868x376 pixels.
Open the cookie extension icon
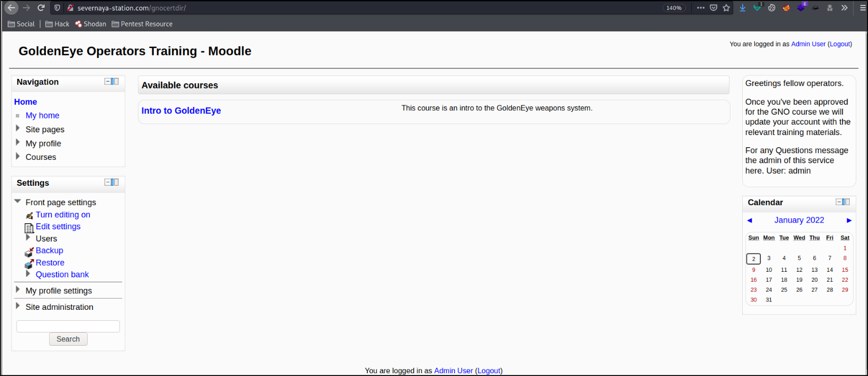[x=771, y=8]
